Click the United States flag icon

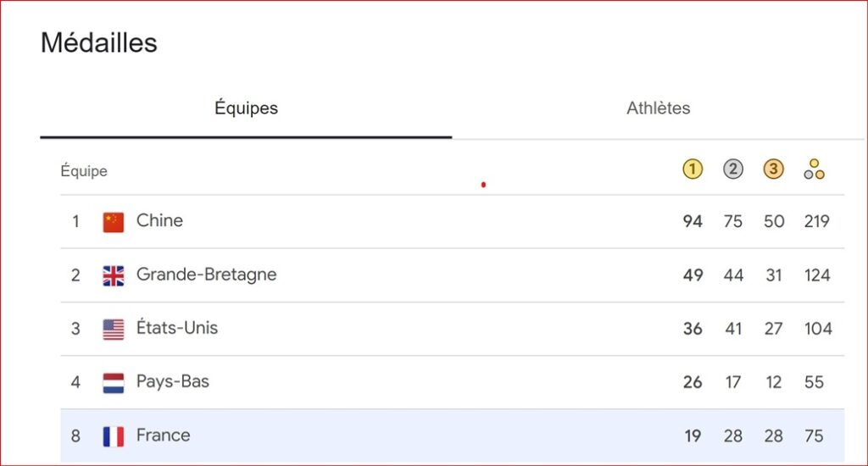coord(114,330)
